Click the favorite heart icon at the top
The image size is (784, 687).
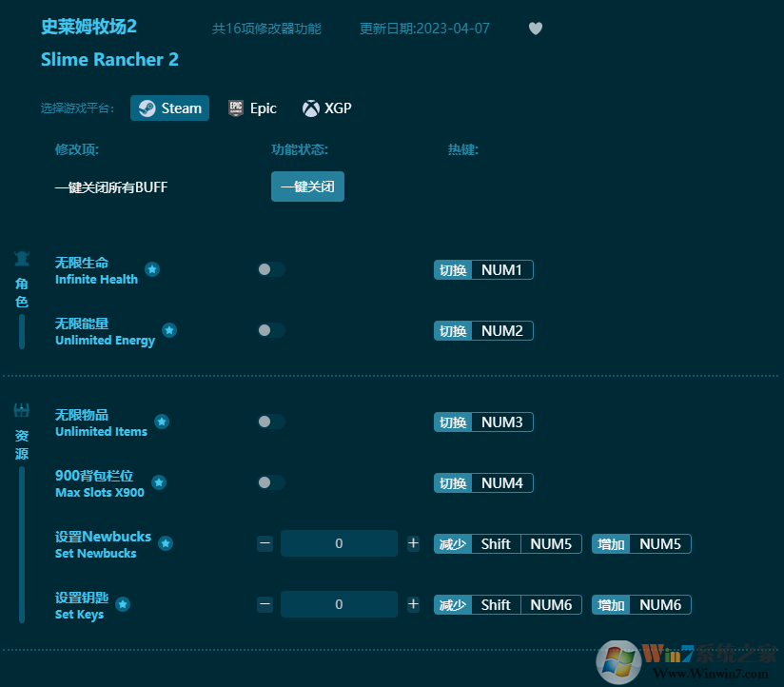tap(535, 29)
